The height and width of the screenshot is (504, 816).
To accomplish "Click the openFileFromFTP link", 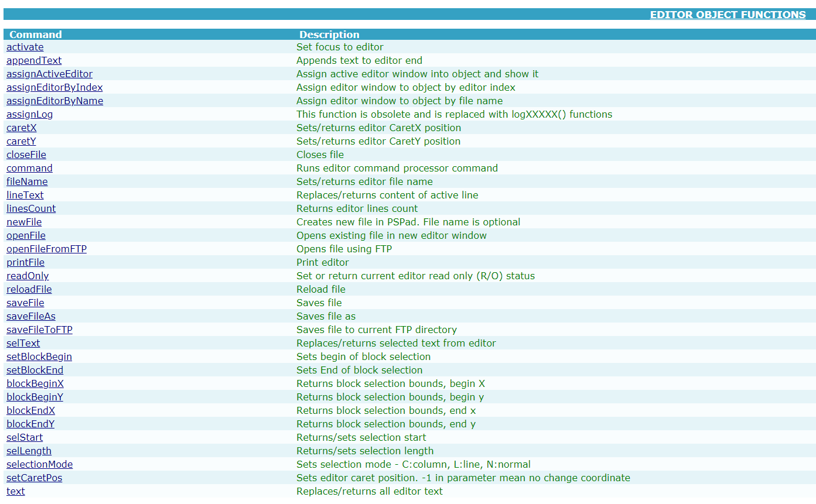I will [x=46, y=249].
